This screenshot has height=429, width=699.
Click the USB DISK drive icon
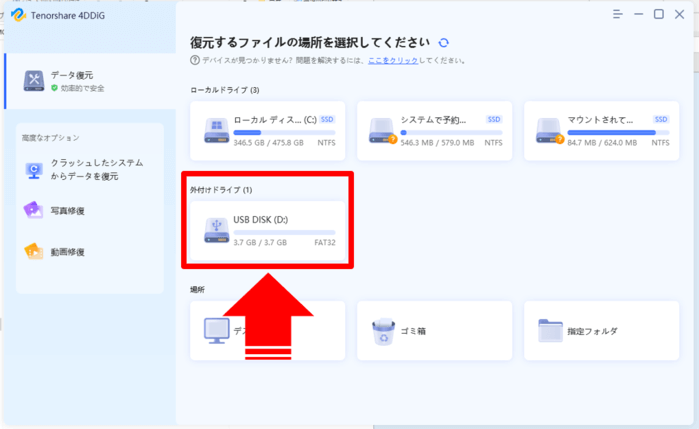point(217,231)
